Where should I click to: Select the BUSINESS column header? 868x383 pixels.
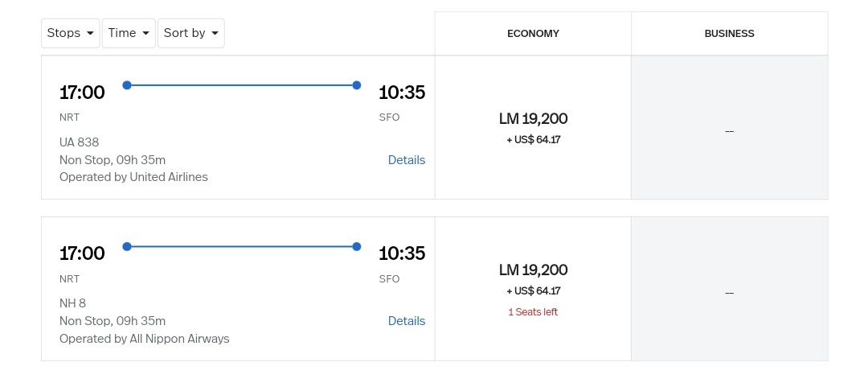click(x=729, y=34)
